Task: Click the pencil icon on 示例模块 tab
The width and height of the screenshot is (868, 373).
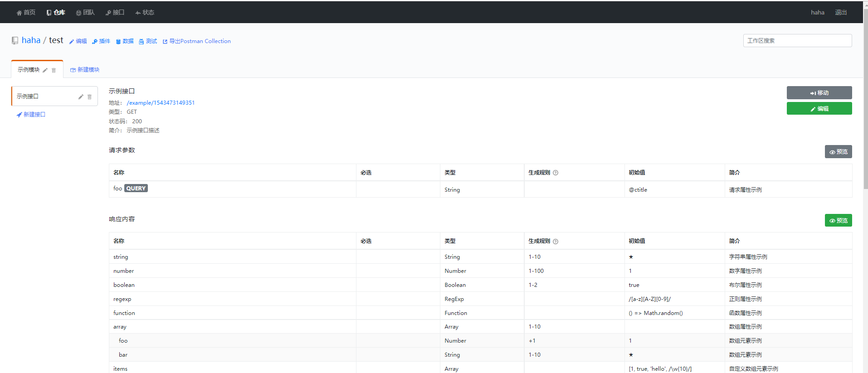Action: [x=45, y=70]
